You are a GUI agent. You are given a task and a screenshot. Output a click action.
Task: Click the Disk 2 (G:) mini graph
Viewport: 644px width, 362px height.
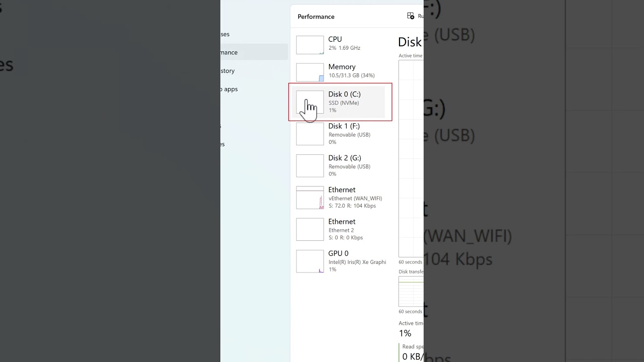pyautogui.click(x=310, y=165)
